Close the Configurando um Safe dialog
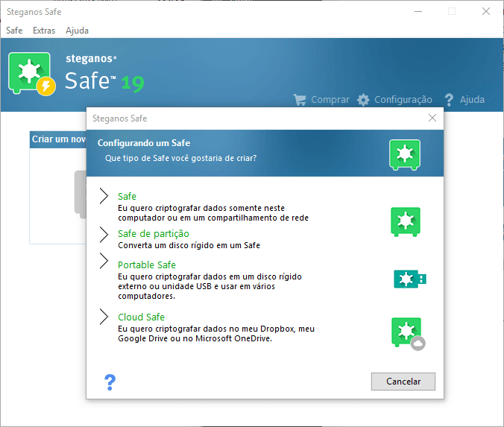This screenshot has height=427, width=504. (x=432, y=118)
